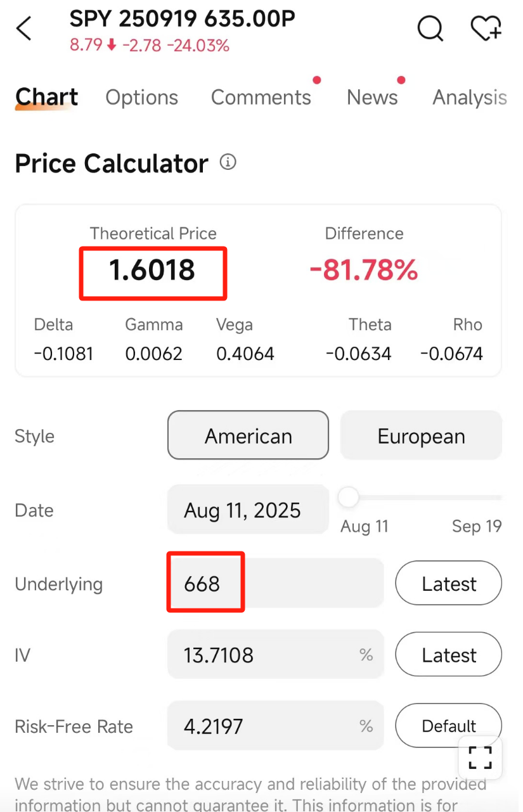The width and height of the screenshot is (523, 812).
Task: Open the search magnifier icon
Action: (x=430, y=28)
